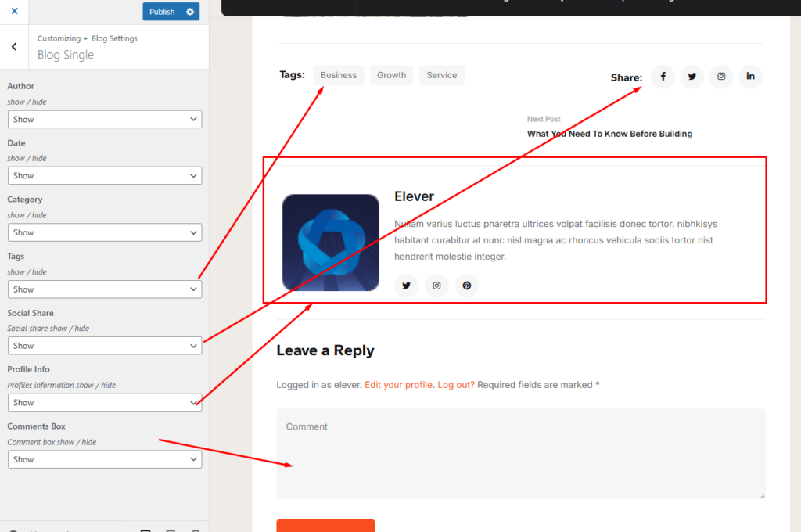801x532 pixels.
Task: Share the post on Twitter
Action: click(x=692, y=77)
